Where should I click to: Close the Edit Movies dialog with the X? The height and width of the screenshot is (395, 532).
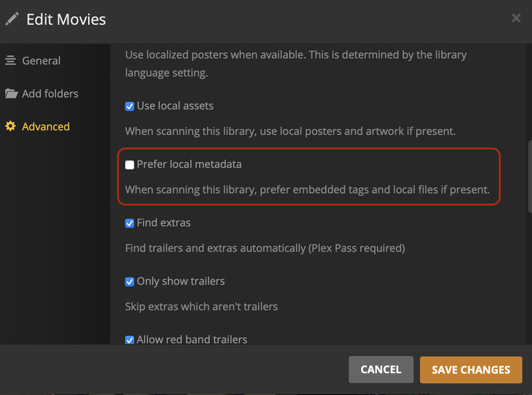click(516, 18)
